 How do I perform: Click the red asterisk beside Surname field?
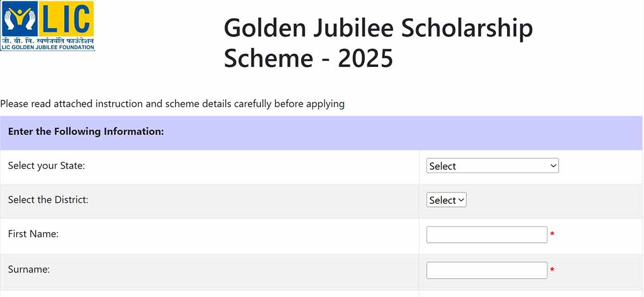[x=552, y=270]
